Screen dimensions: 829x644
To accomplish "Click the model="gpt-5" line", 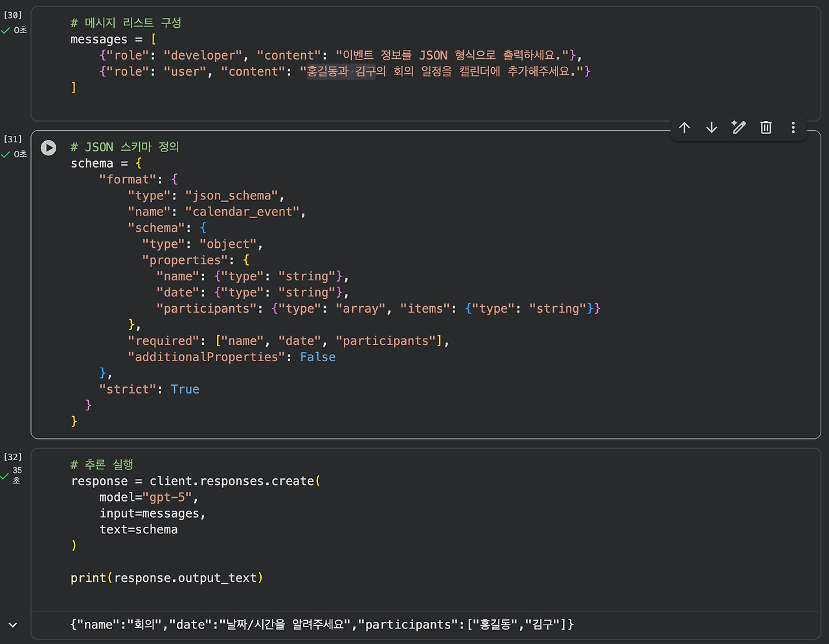I will (x=149, y=497).
